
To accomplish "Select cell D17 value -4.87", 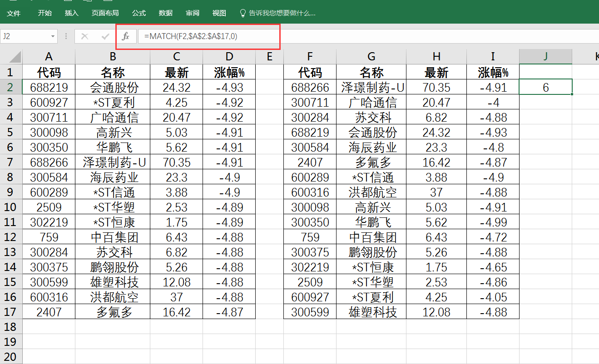I will [229, 312].
